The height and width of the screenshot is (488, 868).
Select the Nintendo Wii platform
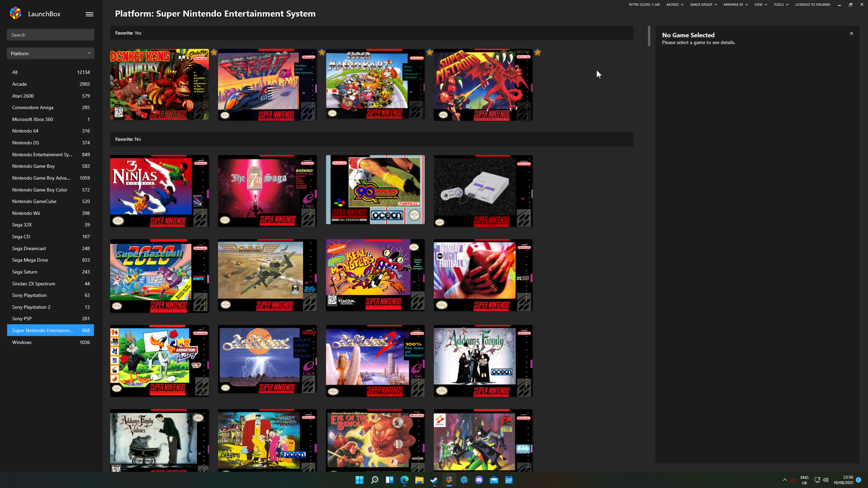[51, 213]
